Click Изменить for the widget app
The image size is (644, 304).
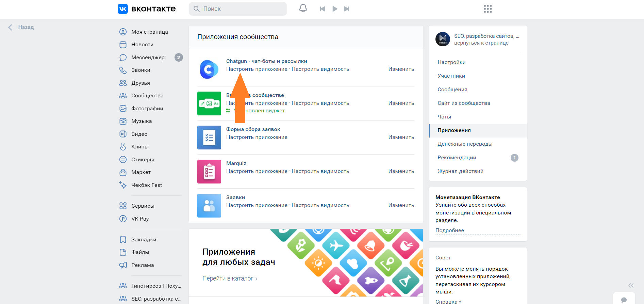point(401,103)
